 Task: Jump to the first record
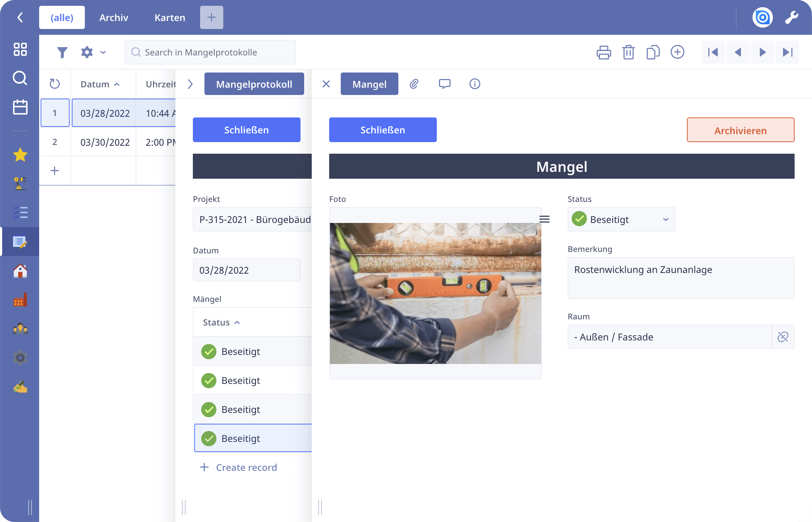pos(713,52)
